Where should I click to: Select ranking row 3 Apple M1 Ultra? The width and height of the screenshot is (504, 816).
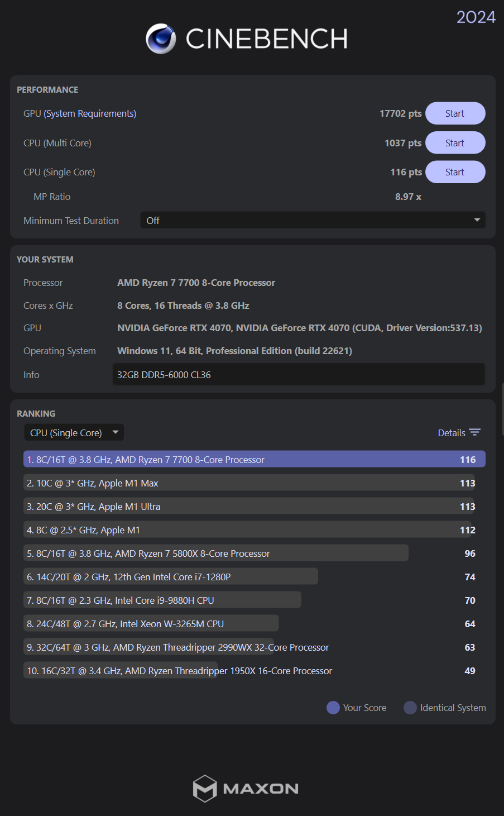pyautogui.click(x=255, y=507)
